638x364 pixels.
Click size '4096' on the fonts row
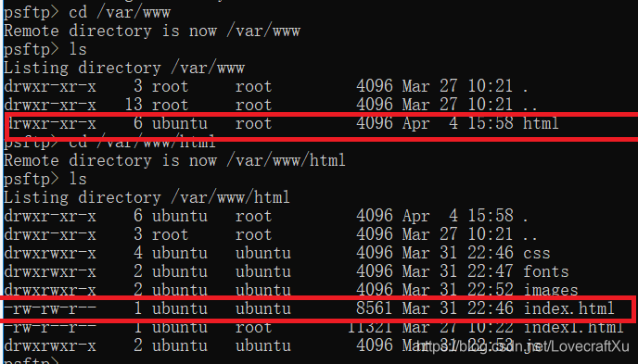click(374, 271)
